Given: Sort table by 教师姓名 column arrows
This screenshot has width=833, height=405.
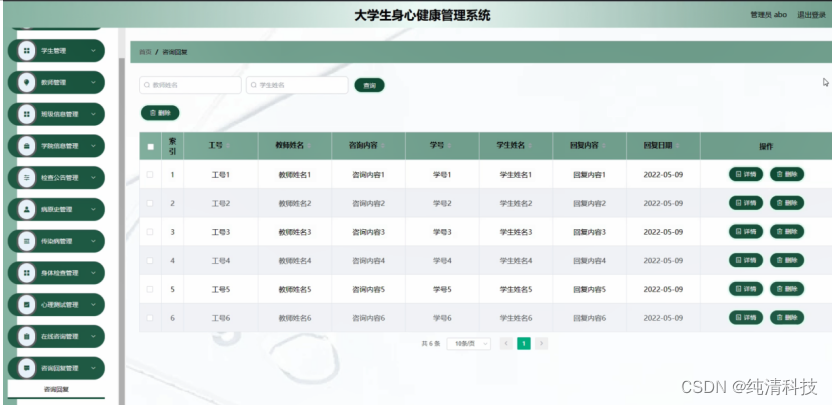Looking at the screenshot, I should coord(309,146).
